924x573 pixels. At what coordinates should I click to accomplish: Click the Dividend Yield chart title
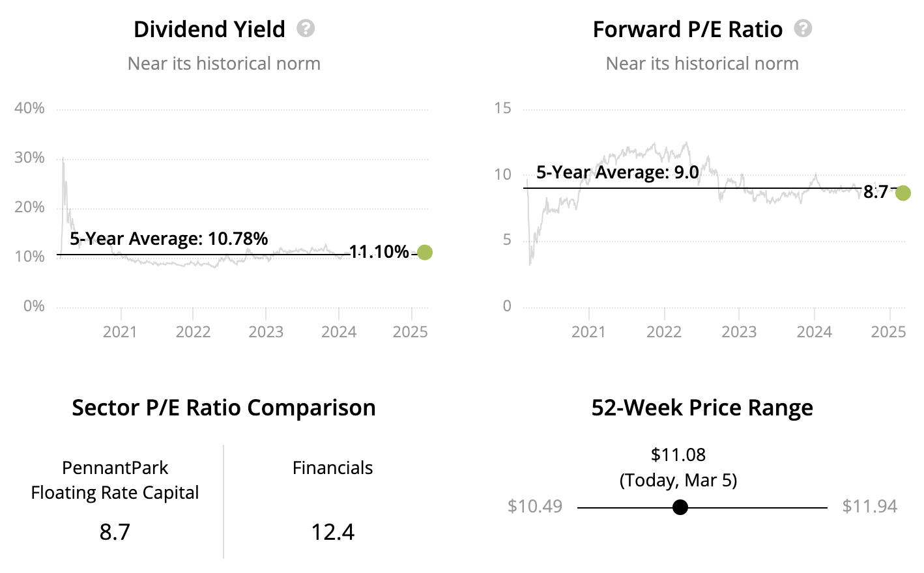coord(209,29)
